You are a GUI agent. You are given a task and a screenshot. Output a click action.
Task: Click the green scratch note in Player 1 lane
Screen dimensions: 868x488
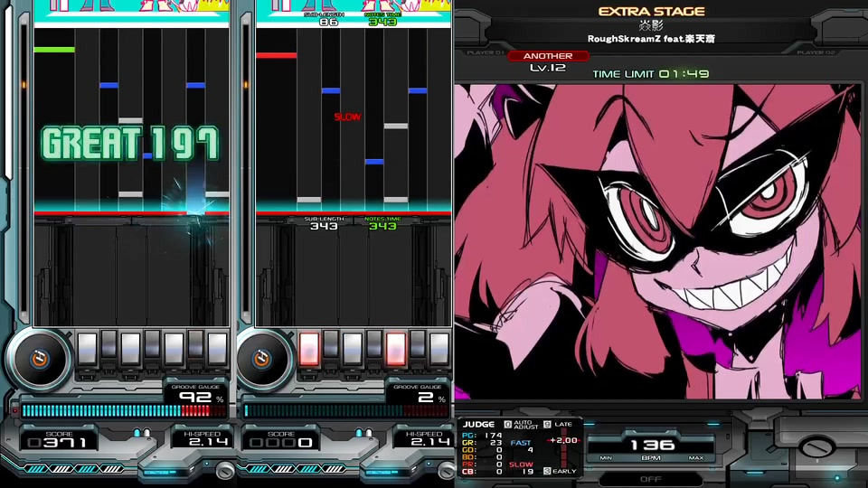click(54, 50)
